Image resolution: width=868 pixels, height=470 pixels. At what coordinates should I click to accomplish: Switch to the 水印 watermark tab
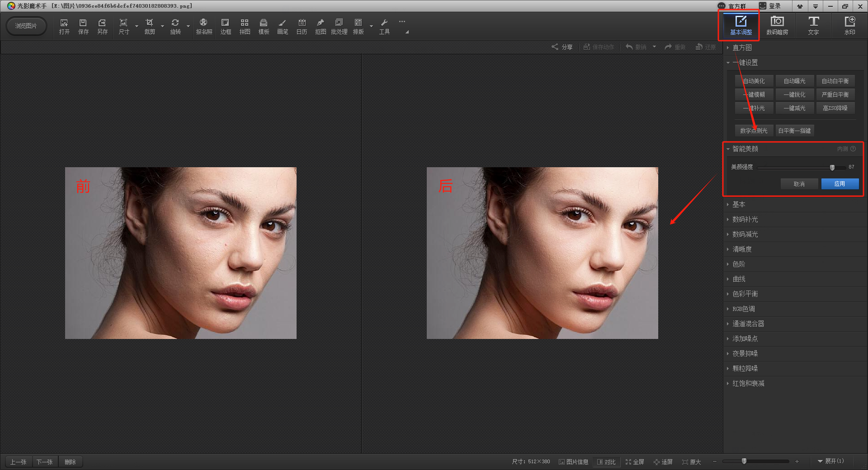849,26
